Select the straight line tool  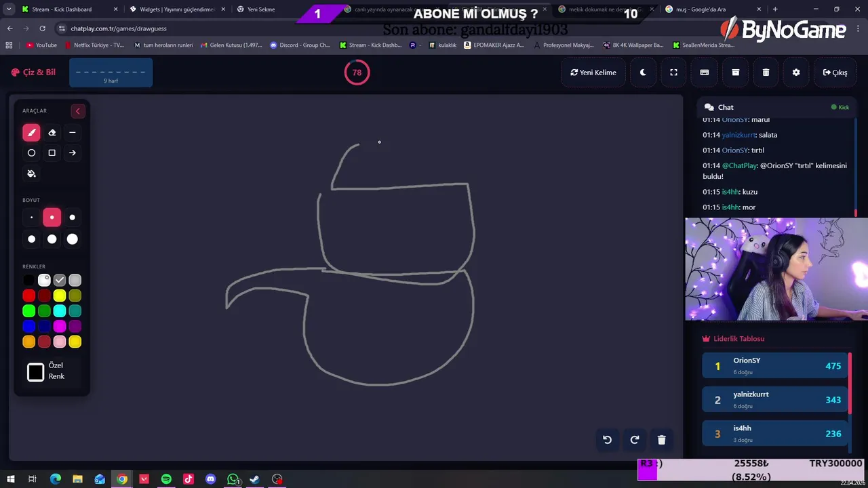pos(72,133)
